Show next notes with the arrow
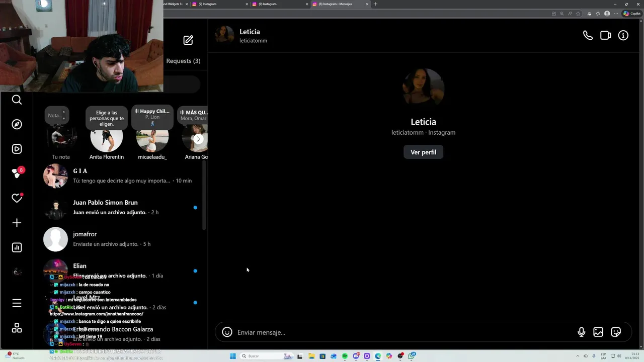Viewport: 644px width, 362px height. (198, 139)
